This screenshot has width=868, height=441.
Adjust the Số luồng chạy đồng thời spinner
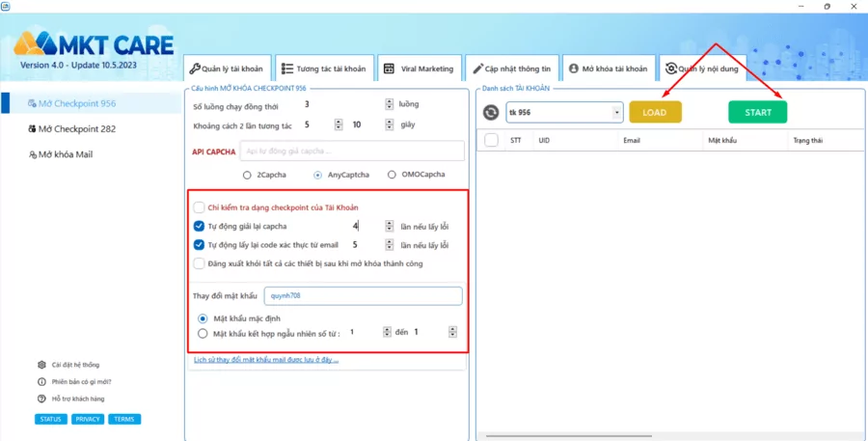point(389,104)
